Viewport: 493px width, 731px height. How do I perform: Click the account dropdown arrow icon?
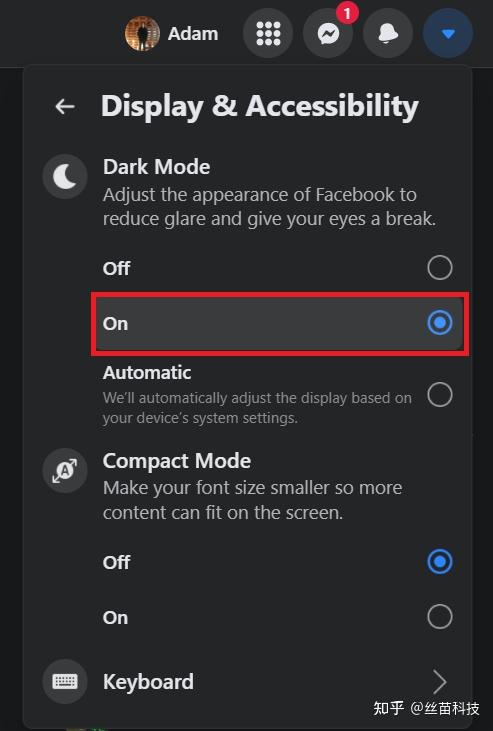pos(448,34)
